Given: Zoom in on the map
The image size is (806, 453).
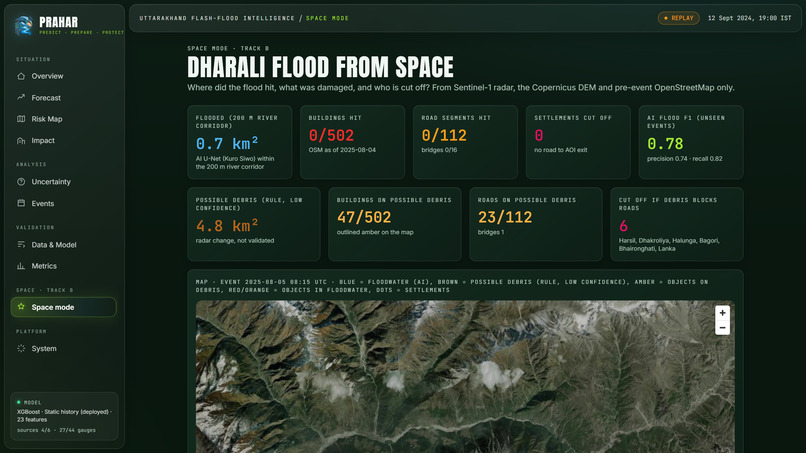Looking at the screenshot, I should [722, 313].
